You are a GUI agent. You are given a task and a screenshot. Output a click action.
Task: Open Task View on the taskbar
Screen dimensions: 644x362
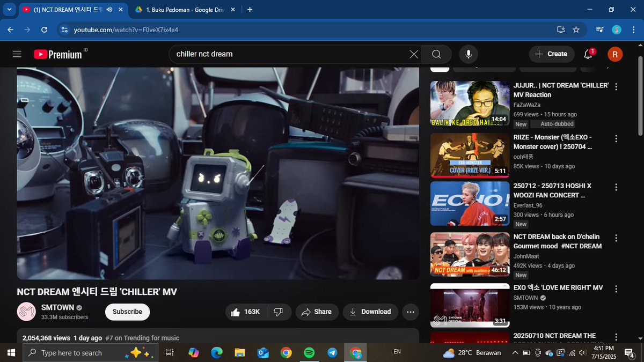click(170, 352)
